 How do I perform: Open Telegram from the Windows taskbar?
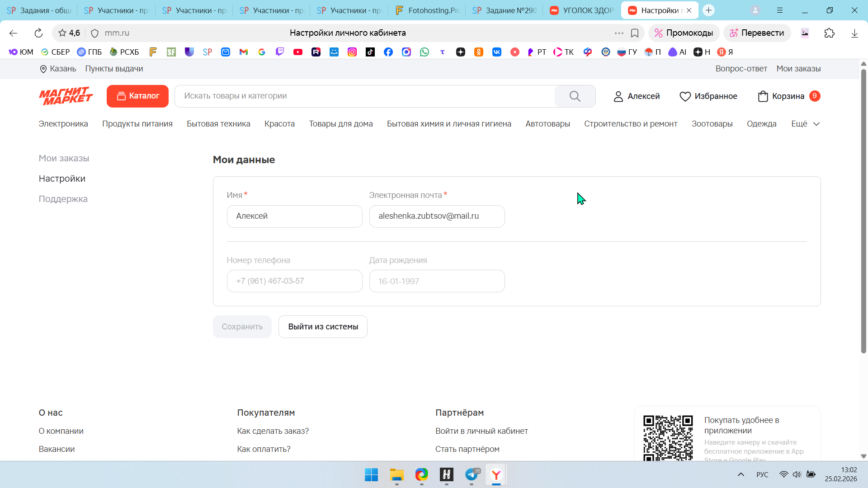472,474
